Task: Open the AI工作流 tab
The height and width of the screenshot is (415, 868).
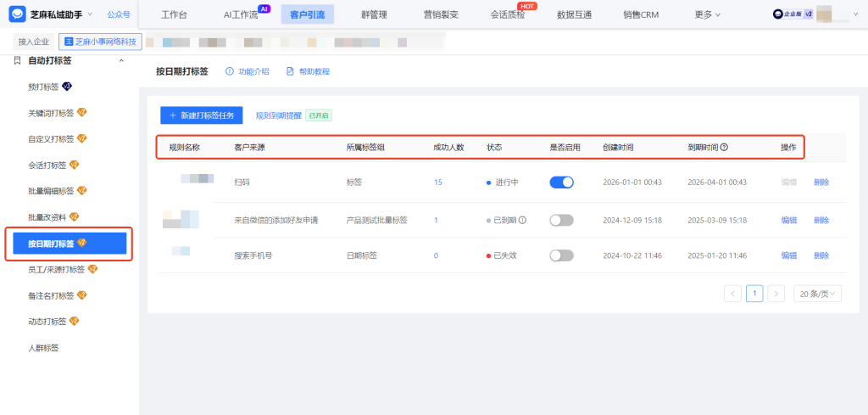Action: 241,15
